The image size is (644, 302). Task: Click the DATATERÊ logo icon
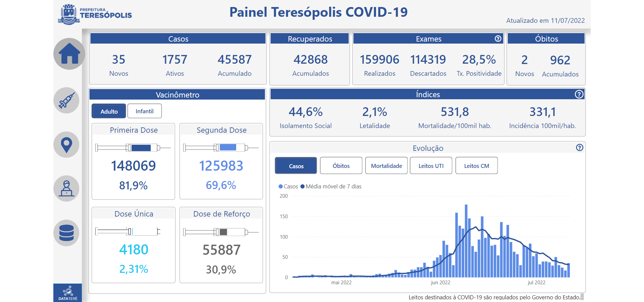tap(68, 293)
